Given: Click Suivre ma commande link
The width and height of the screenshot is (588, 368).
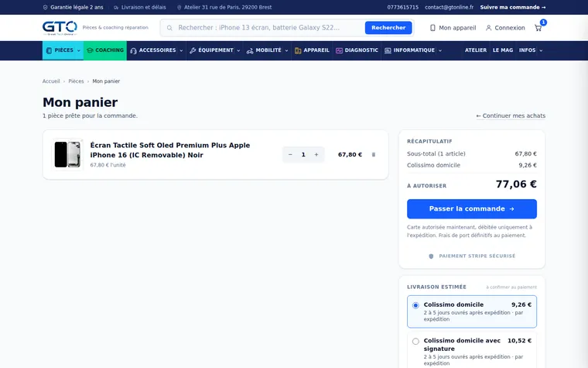Looking at the screenshot, I should (x=513, y=8).
